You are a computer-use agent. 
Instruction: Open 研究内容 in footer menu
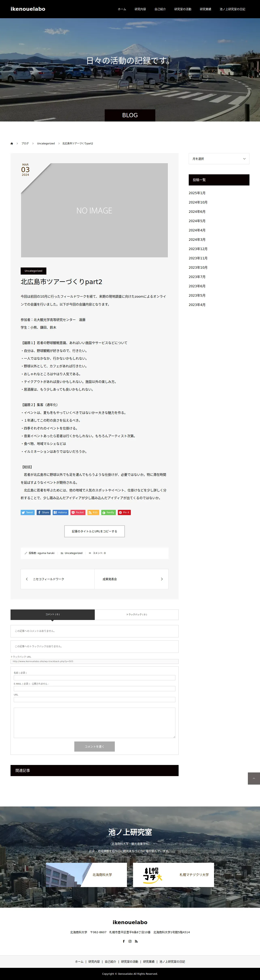click(94, 961)
